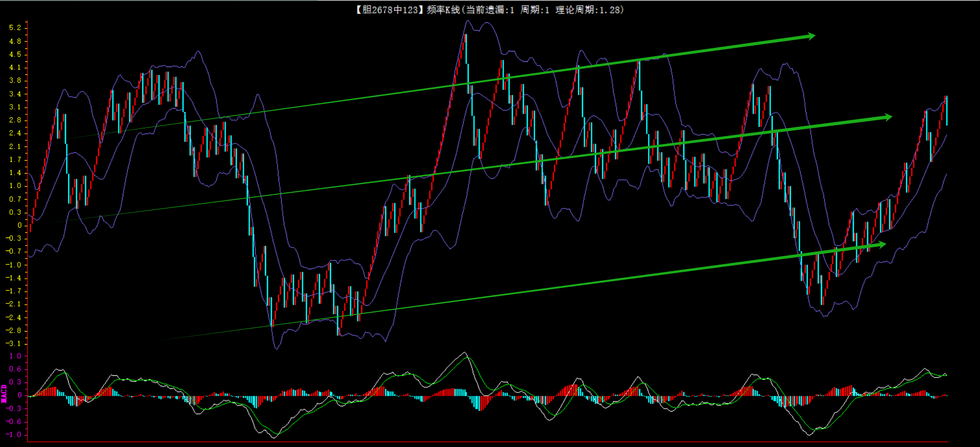Click the 当前遗漏:1 text in the title
The width and height of the screenshot is (980, 447).
489,10
